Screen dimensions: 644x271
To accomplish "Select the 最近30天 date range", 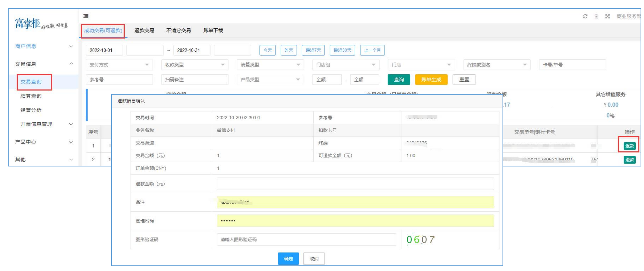I will point(342,50).
